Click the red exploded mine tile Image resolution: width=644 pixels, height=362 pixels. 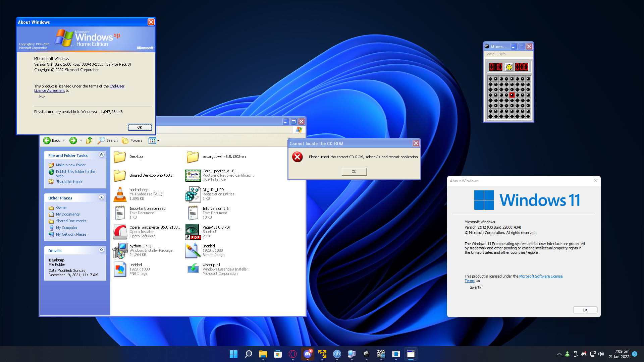click(x=512, y=95)
